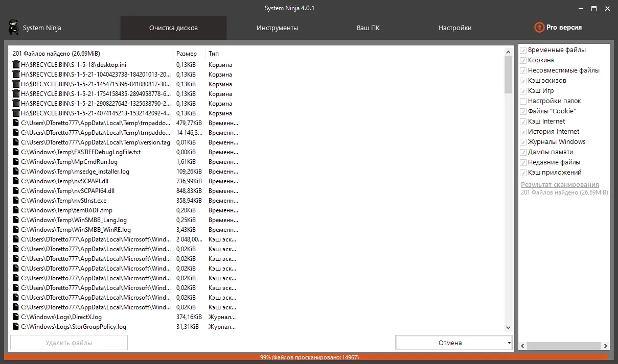Switch to the Инструменты tab
This screenshot has width=618, height=364.
click(277, 28)
